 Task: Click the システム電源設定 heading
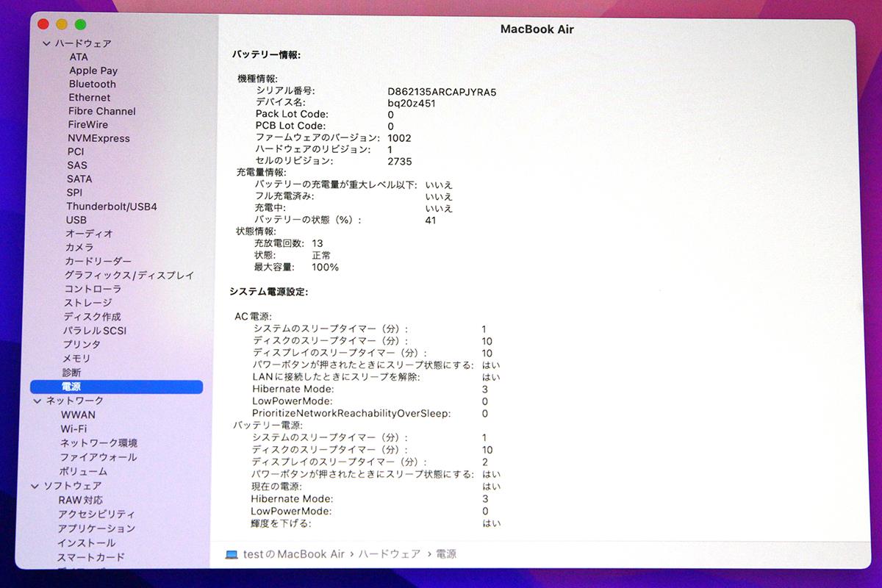tap(269, 292)
